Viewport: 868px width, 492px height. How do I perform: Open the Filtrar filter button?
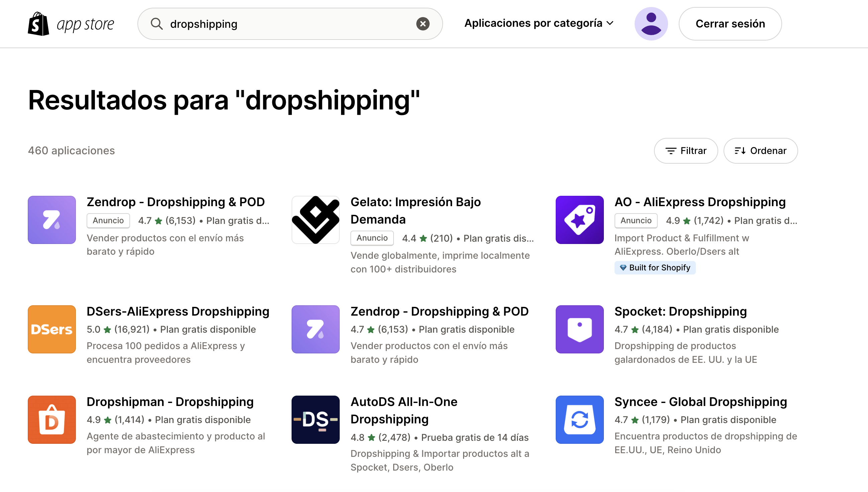[685, 151]
